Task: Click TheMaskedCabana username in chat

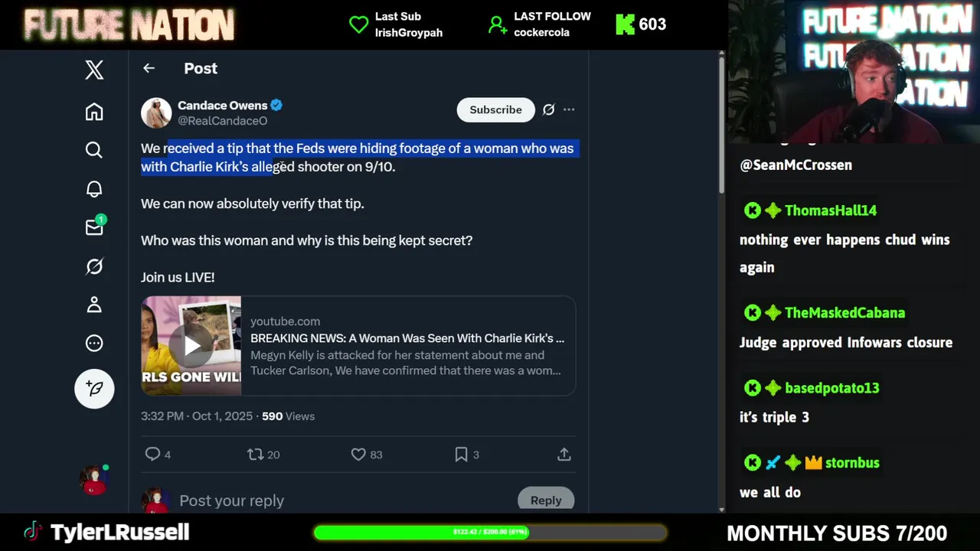Action: 844,312
